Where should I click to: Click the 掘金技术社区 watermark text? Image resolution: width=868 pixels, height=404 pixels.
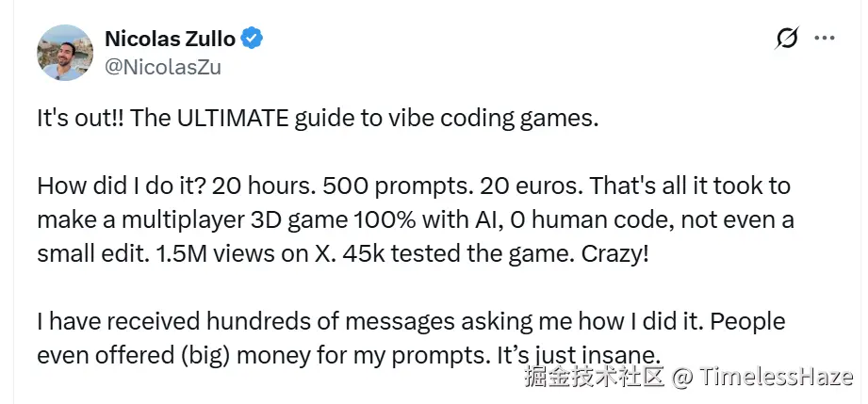tap(594, 377)
